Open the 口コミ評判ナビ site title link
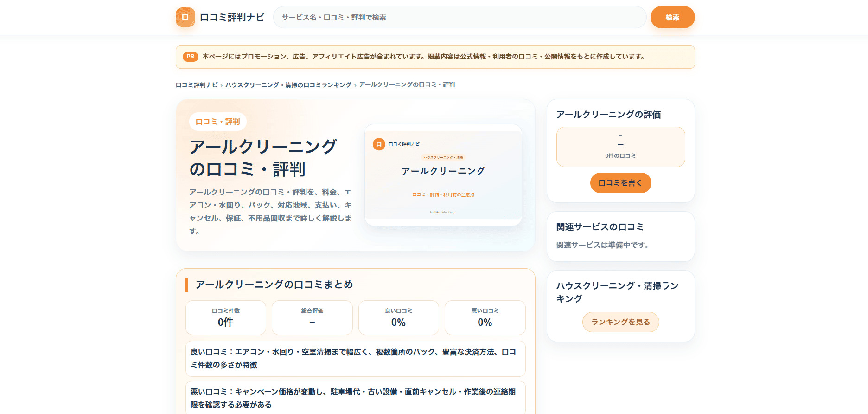 (232, 17)
